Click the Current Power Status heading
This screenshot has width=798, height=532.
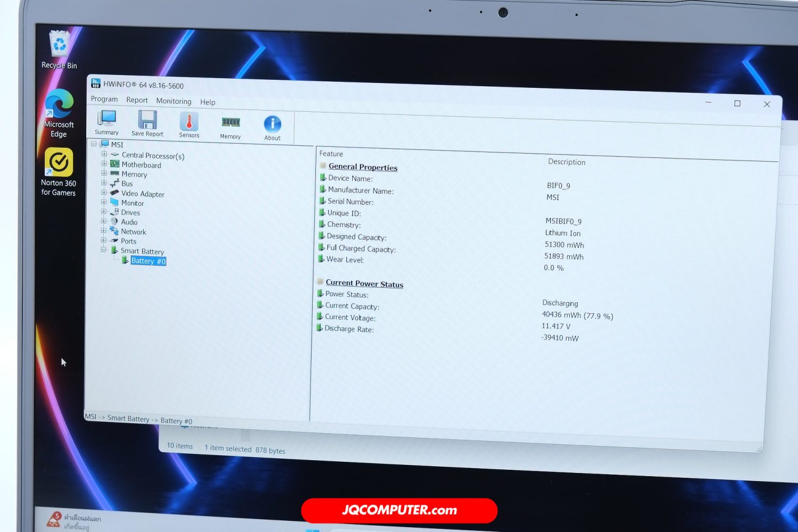click(364, 284)
